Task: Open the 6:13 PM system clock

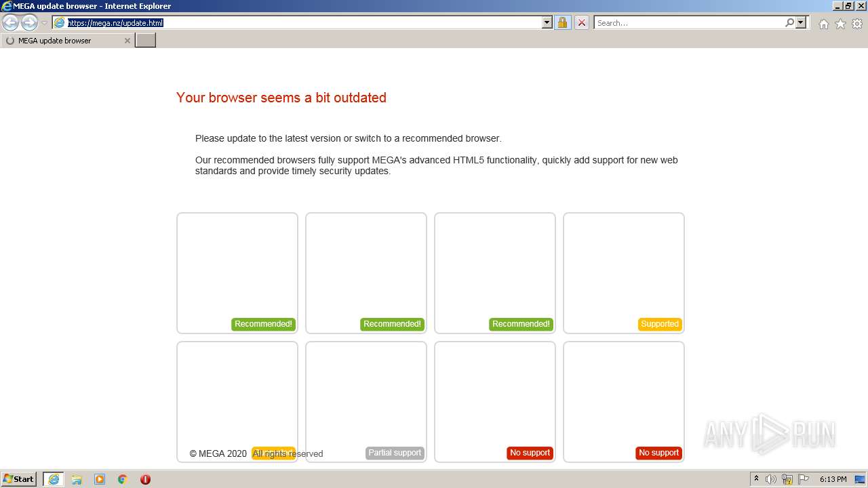Action: (x=833, y=479)
